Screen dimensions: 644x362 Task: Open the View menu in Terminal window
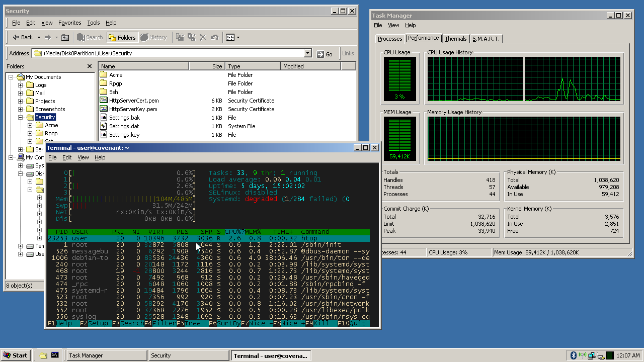[83, 157]
